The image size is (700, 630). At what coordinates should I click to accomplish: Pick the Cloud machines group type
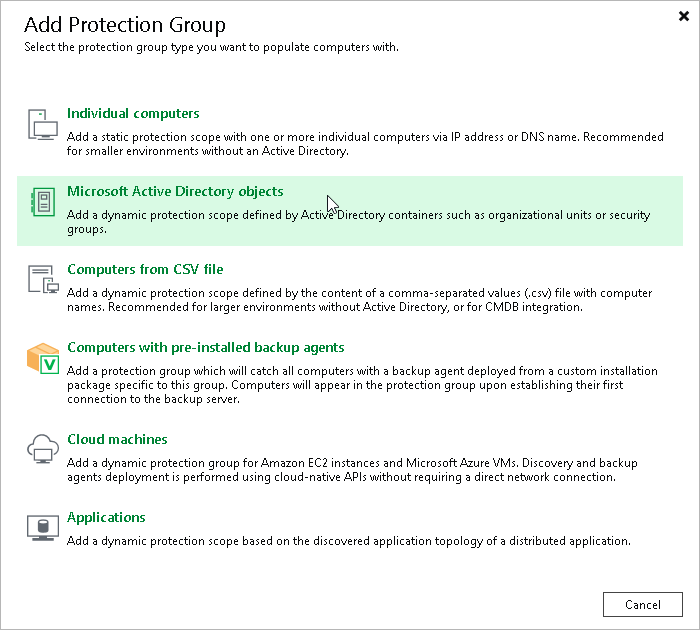point(117,440)
